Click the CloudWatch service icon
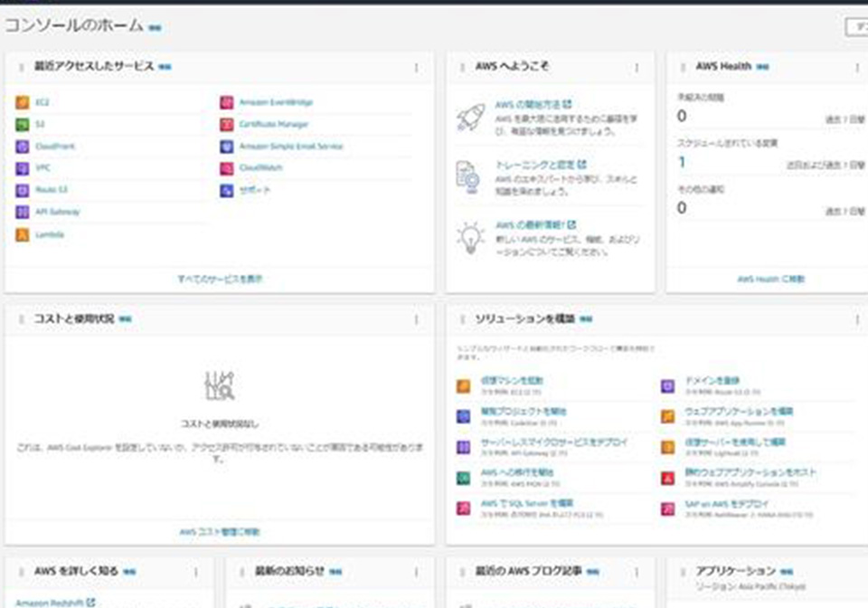This screenshot has width=868, height=608. click(x=227, y=168)
